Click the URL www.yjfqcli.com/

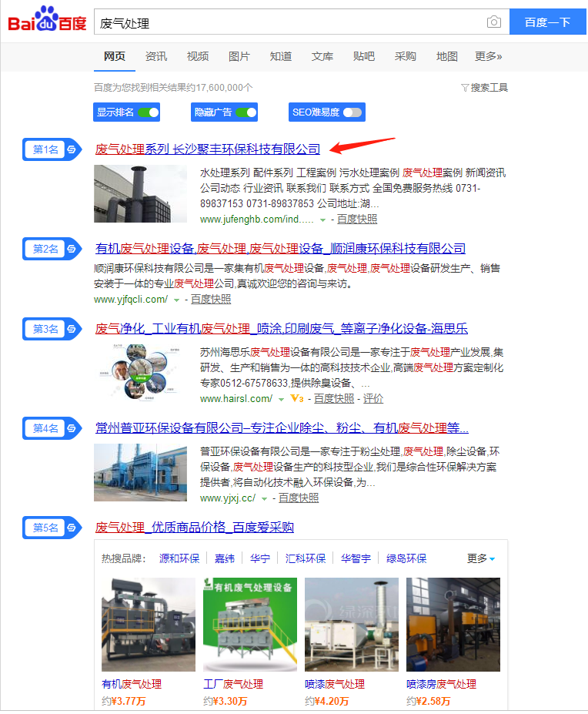pos(131,299)
